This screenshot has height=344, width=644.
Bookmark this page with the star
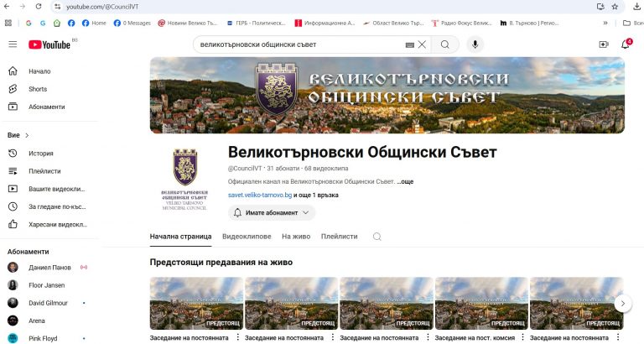pyautogui.click(x=615, y=6)
